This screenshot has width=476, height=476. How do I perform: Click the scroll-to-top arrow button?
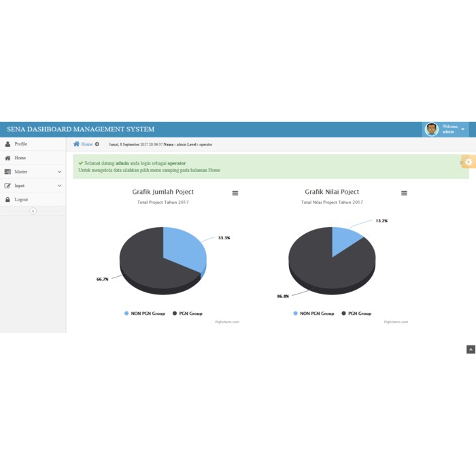pos(471,350)
